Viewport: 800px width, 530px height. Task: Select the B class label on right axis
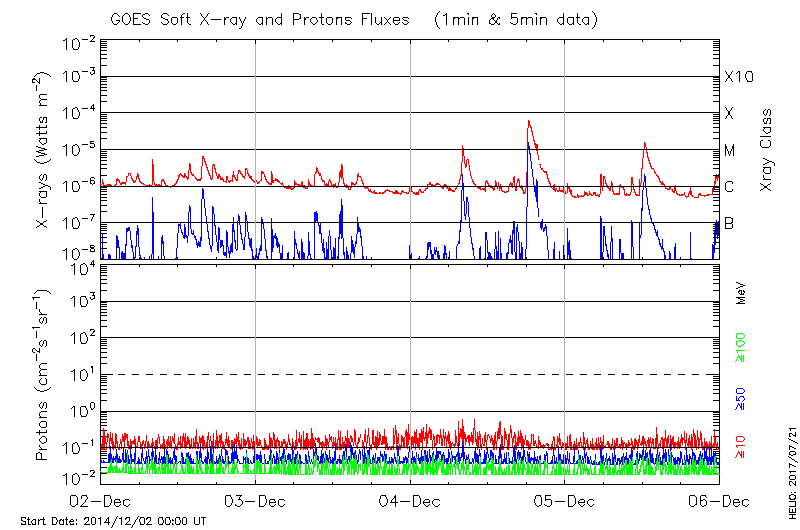[x=729, y=223]
